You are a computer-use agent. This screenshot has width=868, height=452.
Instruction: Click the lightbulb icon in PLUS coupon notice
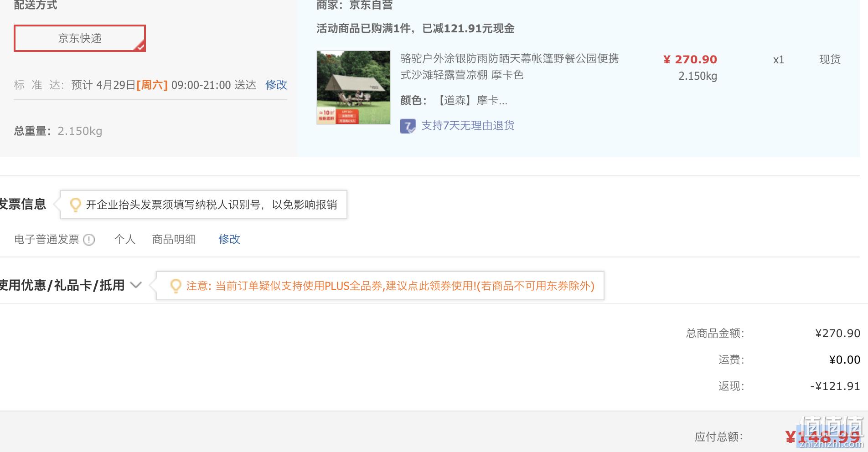point(176,286)
